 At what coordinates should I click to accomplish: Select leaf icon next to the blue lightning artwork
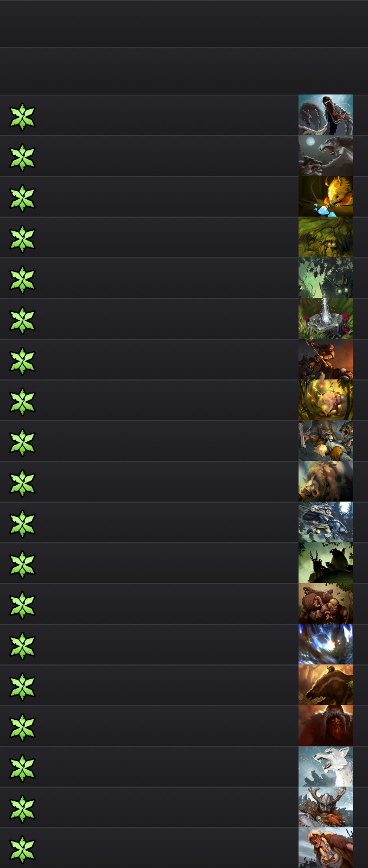pos(22,646)
